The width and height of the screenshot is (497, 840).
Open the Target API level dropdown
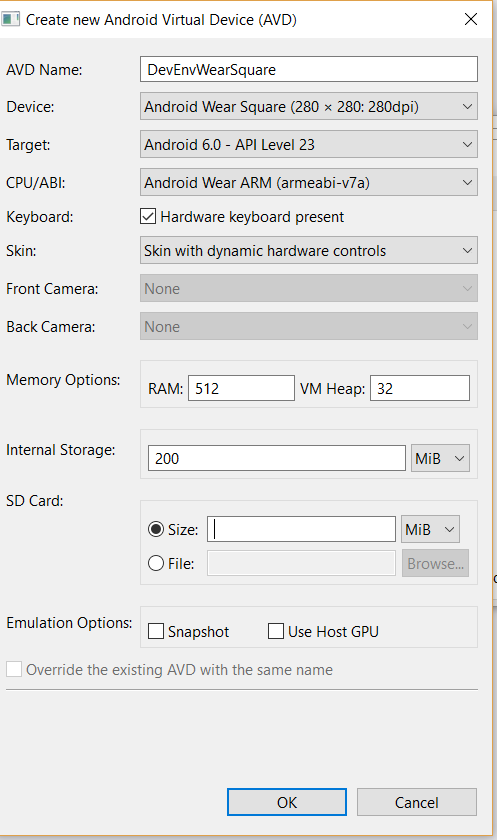click(x=309, y=145)
